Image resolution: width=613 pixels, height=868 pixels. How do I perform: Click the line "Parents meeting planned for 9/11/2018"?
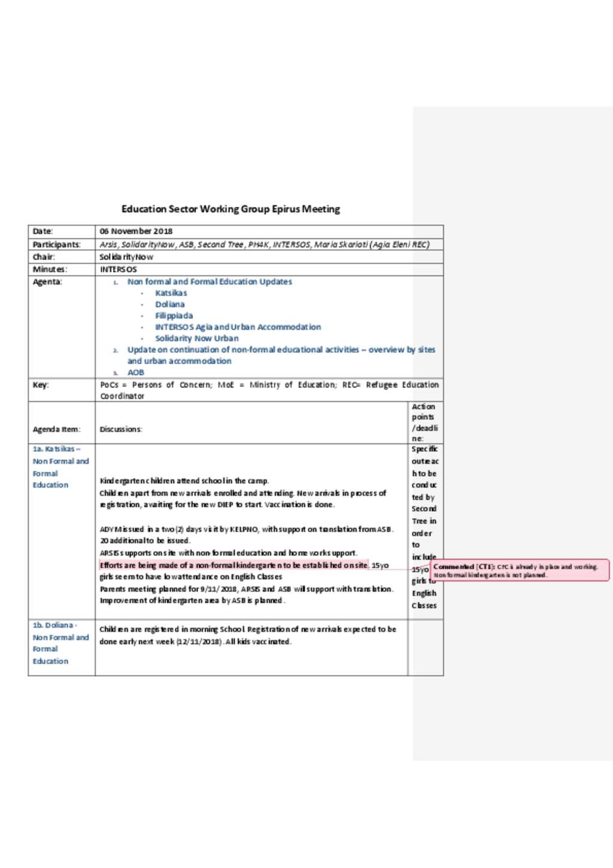pyautogui.click(x=247, y=589)
